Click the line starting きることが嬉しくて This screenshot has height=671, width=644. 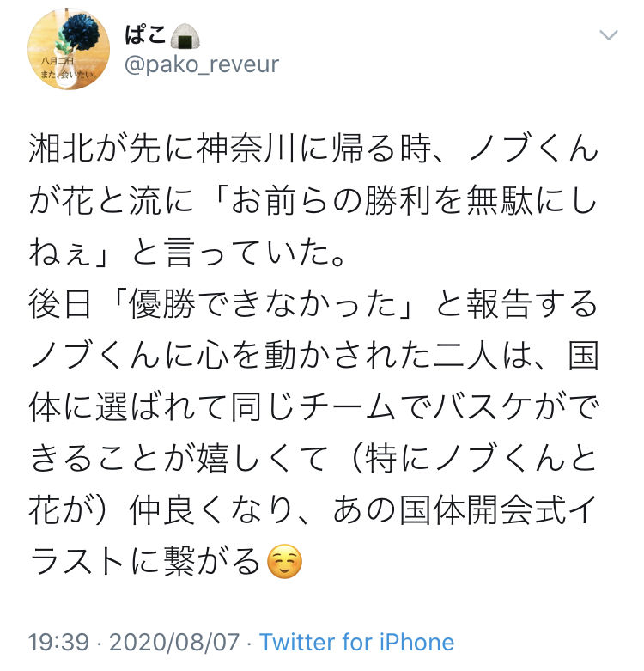point(313,459)
